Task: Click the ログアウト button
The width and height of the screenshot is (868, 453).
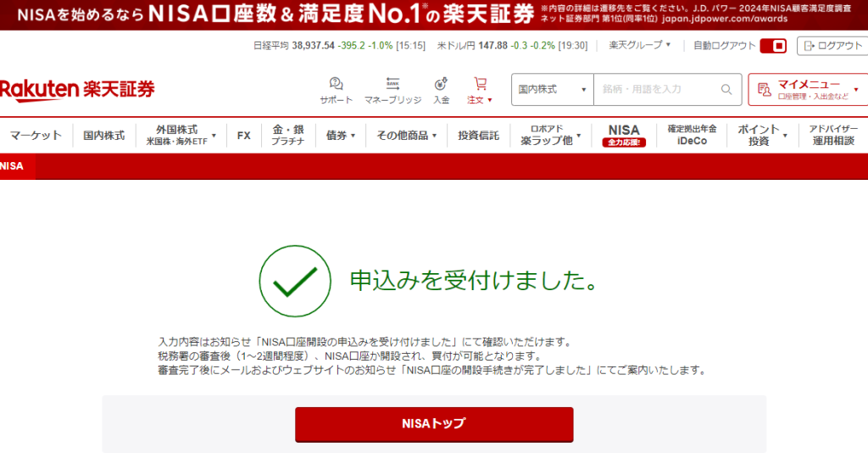Action: click(x=832, y=46)
